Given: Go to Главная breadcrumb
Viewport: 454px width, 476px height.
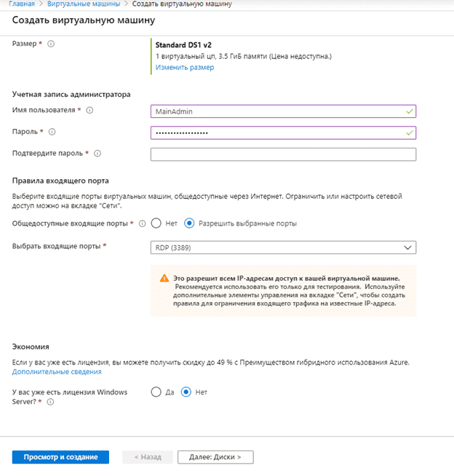Looking at the screenshot, I should pyautogui.click(x=22, y=4).
